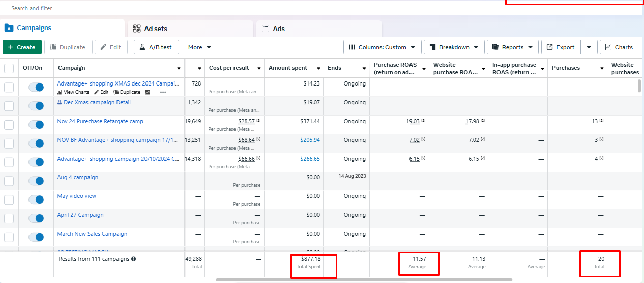Switch to the Ad sets tab
This screenshot has height=283, width=644.
[190, 29]
